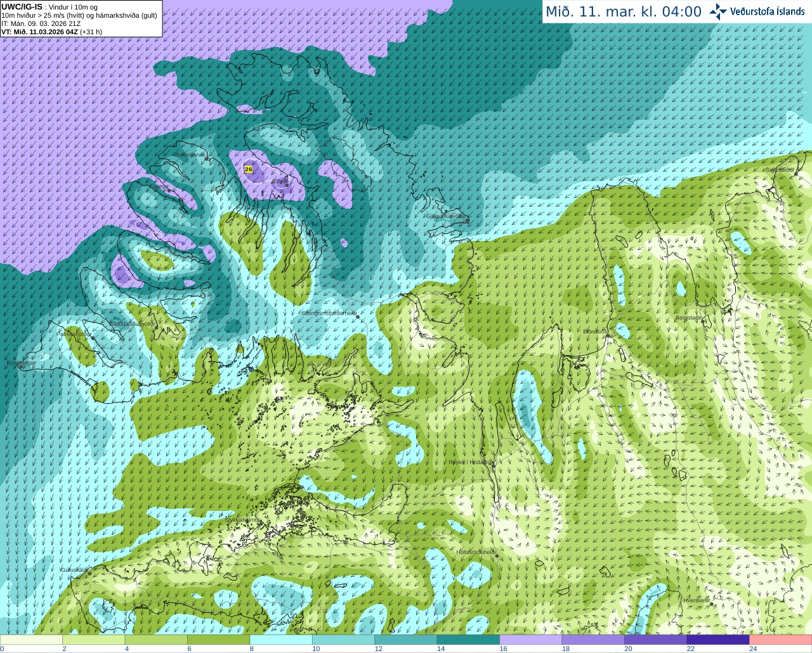Click the 2–4 m/s light green legend swatch
Viewport: 812px width, 653px height.
pos(94,640)
